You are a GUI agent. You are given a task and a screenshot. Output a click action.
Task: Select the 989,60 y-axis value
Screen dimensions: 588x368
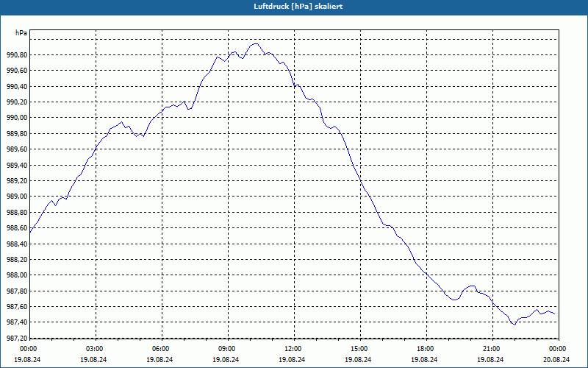click(x=17, y=149)
